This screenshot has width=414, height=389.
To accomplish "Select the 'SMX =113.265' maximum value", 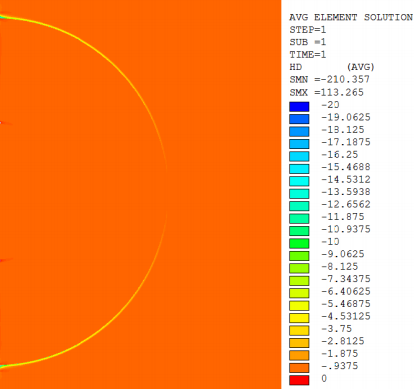I will tap(326, 92).
